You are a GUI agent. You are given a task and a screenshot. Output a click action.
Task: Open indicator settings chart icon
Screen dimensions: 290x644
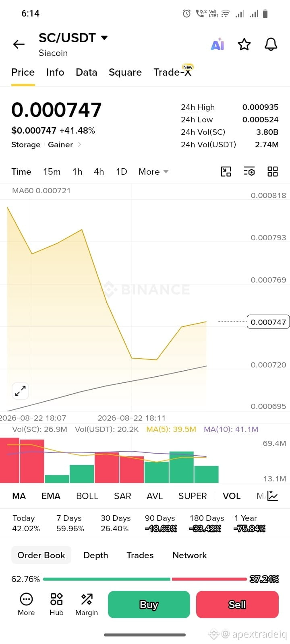pos(273,496)
